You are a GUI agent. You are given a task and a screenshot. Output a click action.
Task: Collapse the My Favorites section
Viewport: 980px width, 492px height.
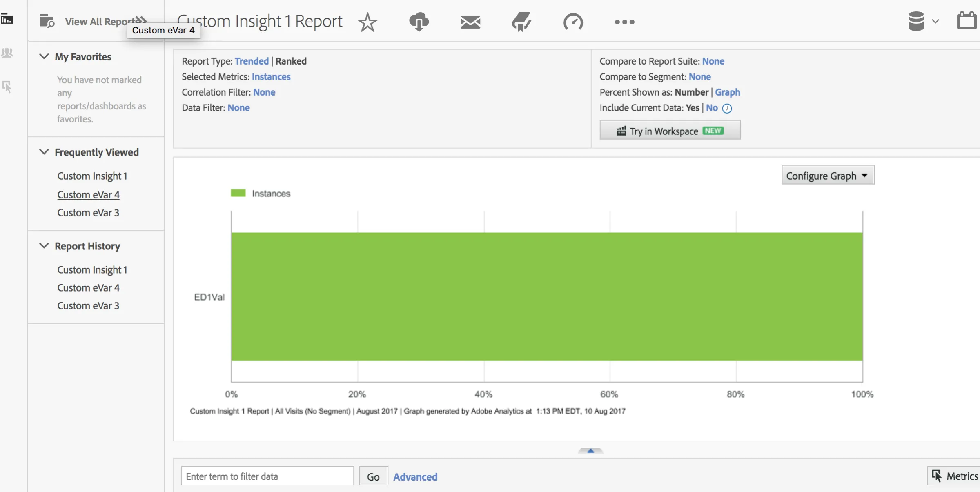[x=44, y=56]
